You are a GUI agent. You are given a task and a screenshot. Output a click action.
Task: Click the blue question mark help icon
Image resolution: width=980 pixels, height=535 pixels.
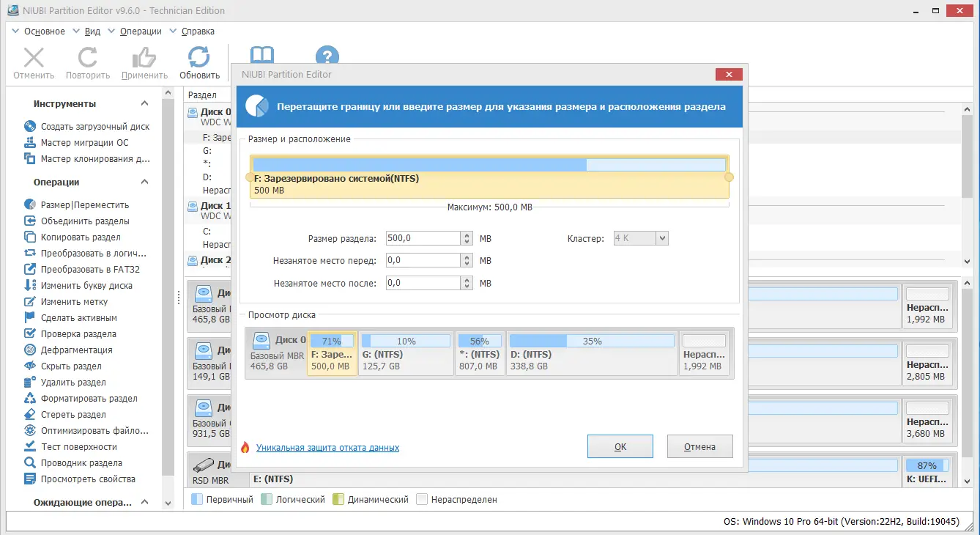click(327, 56)
